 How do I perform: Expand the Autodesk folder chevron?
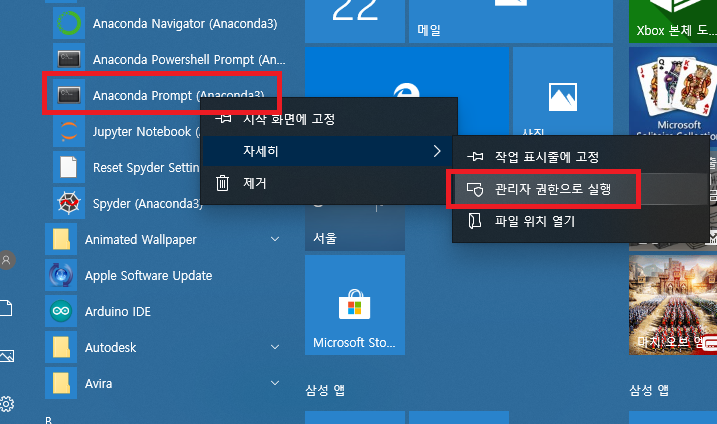275,347
